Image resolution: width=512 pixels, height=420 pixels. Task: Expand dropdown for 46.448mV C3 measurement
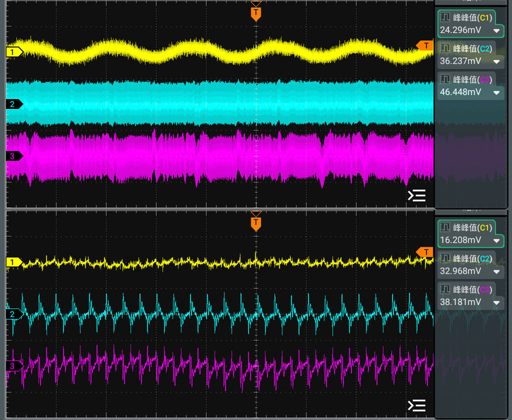point(496,93)
